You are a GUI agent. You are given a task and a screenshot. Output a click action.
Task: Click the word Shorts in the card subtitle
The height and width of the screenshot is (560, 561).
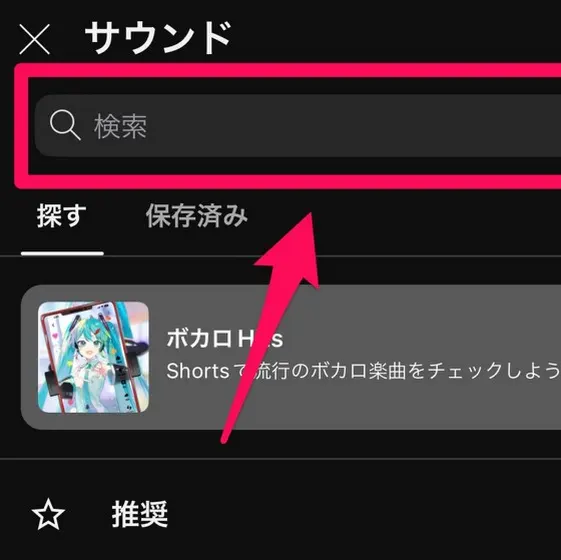pyautogui.click(x=197, y=371)
